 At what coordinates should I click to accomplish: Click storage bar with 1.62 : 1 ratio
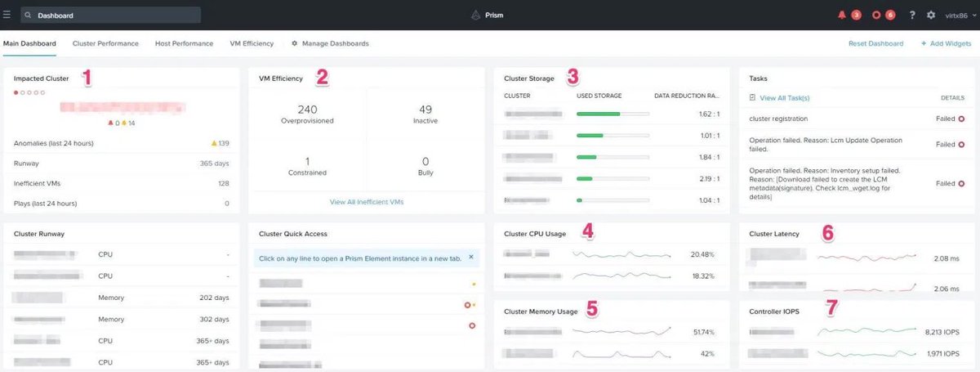(612, 114)
